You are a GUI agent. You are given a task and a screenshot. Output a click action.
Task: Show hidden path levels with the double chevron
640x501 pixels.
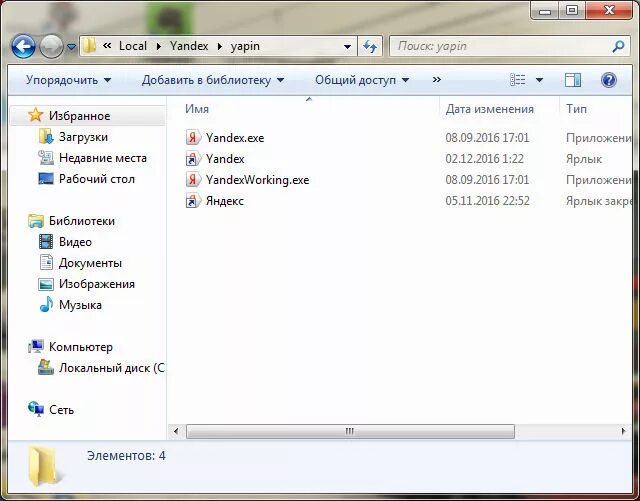[x=107, y=46]
